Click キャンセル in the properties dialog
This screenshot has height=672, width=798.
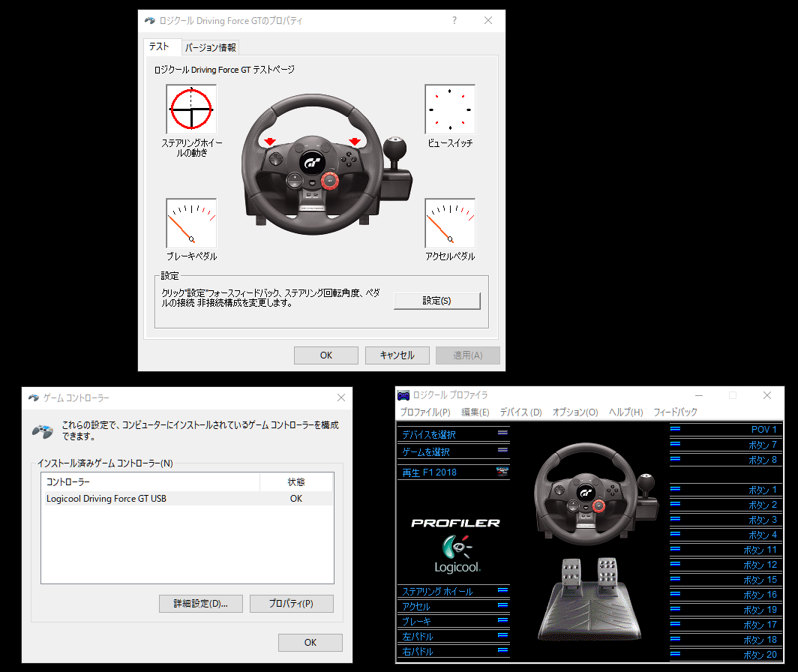click(x=397, y=355)
